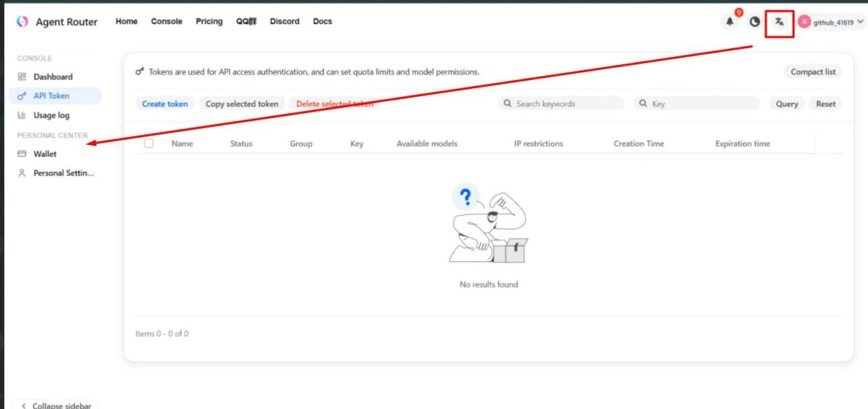Image resolution: width=868 pixels, height=409 pixels.
Task: Click the Status column header
Action: point(241,144)
